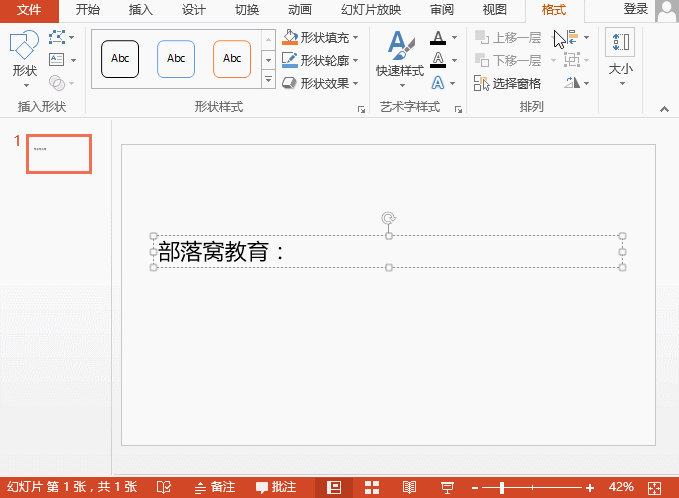
Task: Switch to slide sorter view
Action: click(x=372, y=487)
